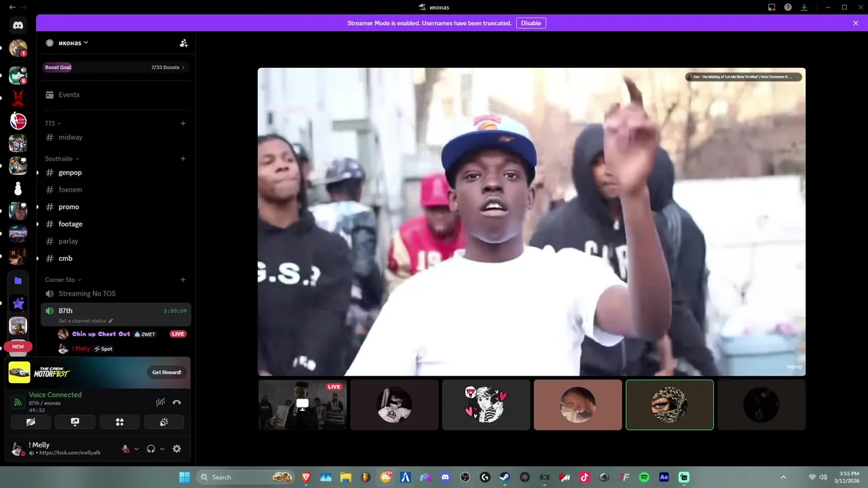Open Windows Start menu
Viewport: 868px width, 488px height.
click(184, 477)
